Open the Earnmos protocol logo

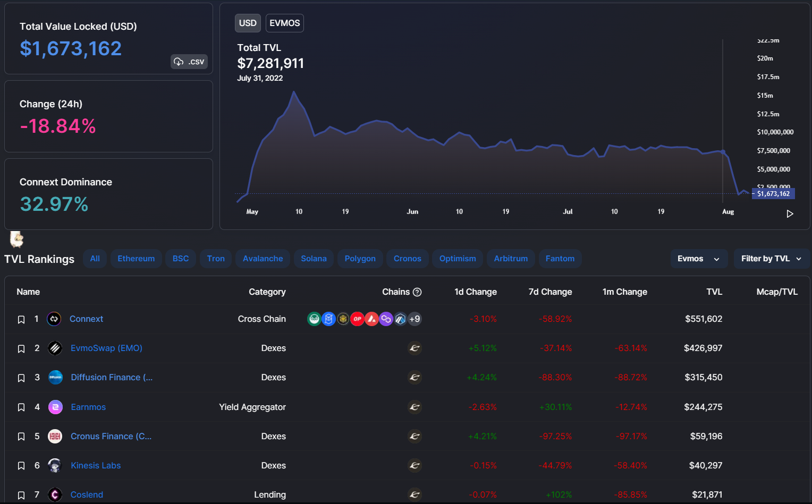55,407
